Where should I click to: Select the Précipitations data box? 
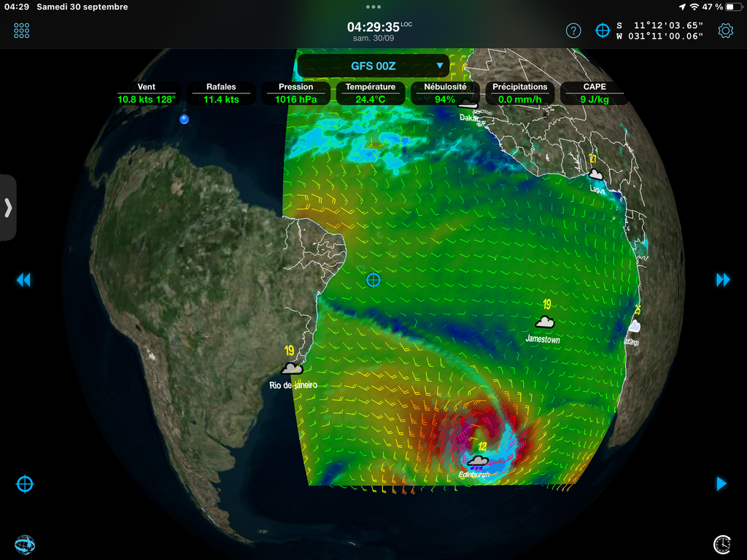pos(519,93)
